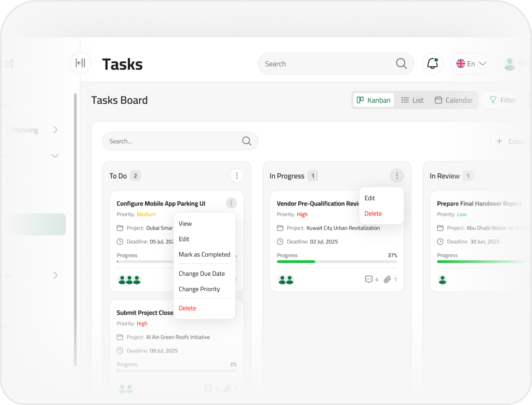
Task: Click Al Ain Green Roofs Initiative project name
Action: (178, 337)
